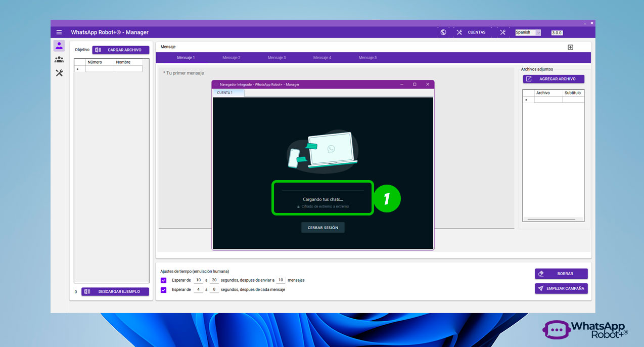Click the 10 seconds minimum wait field

[x=198, y=280]
